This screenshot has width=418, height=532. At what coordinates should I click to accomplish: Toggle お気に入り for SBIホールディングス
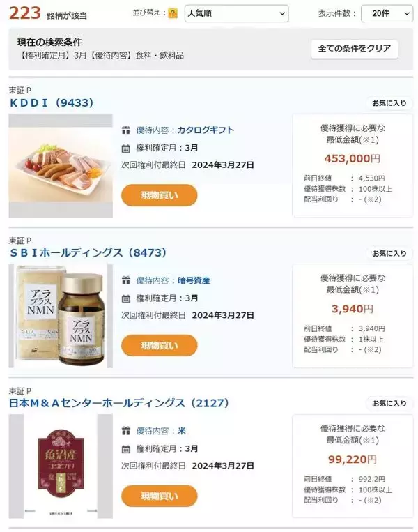click(389, 254)
